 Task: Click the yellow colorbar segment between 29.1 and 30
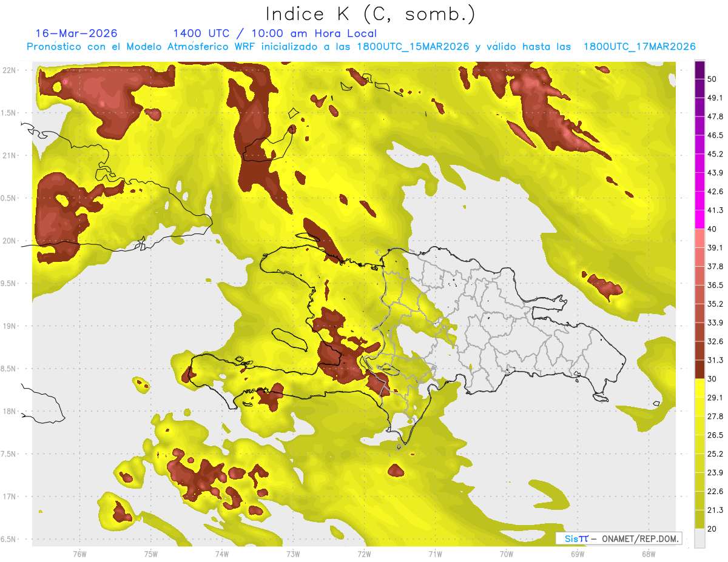coord(699,388)
